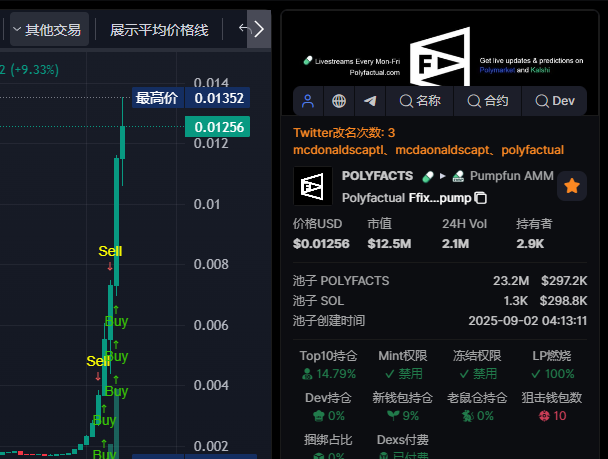Click the dev chef-hat icon beside 0%
Image resolution: width=608 pixels, height=459 pixels.
coord(319,416)
